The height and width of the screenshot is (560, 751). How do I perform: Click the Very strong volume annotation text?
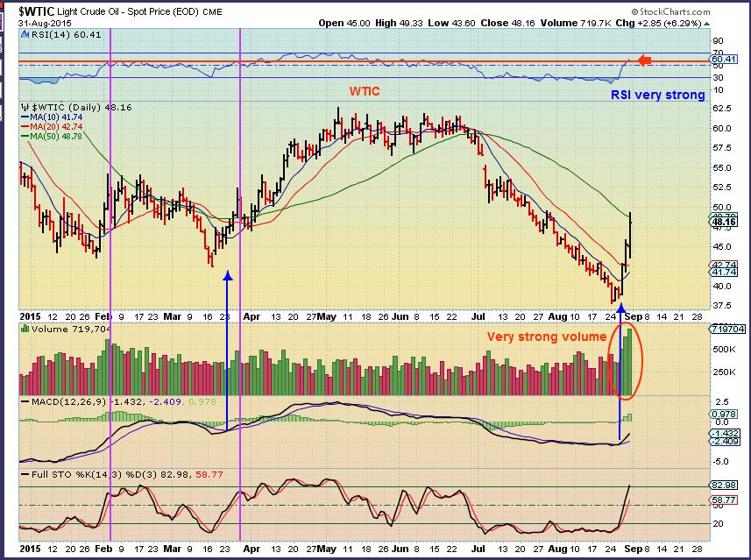[x=548, y=337]
